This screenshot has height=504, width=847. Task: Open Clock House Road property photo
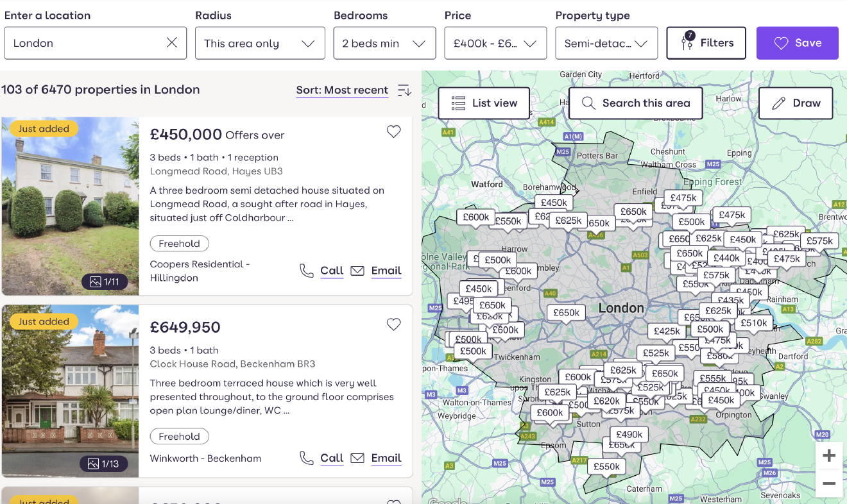coord(71,391)
